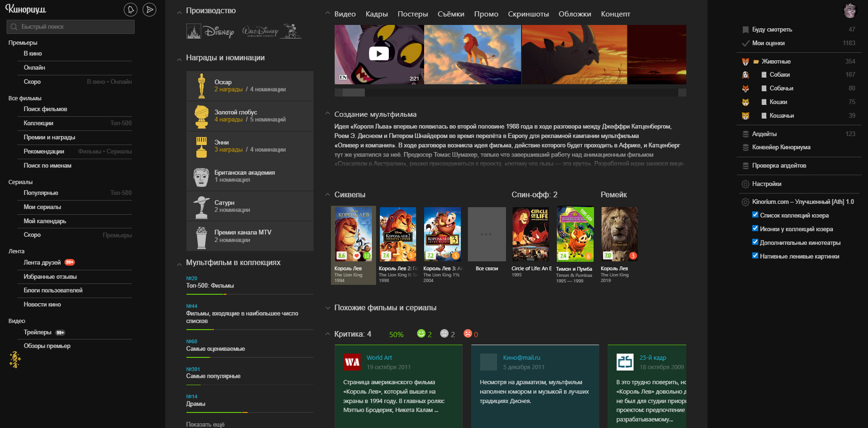Screen dimensions: 868x428
Task: Open the 2019 Король Лев remake poster
Action: tap(619, 234)
